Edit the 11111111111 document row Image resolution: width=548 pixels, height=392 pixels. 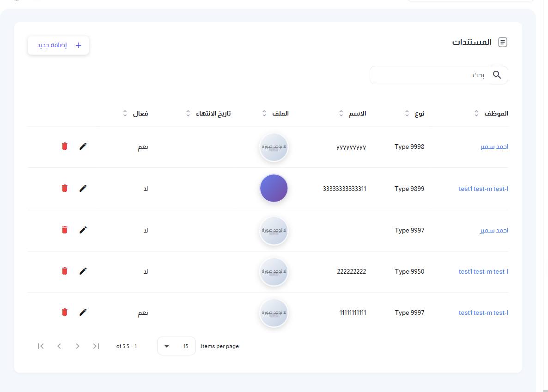point(83,312)
